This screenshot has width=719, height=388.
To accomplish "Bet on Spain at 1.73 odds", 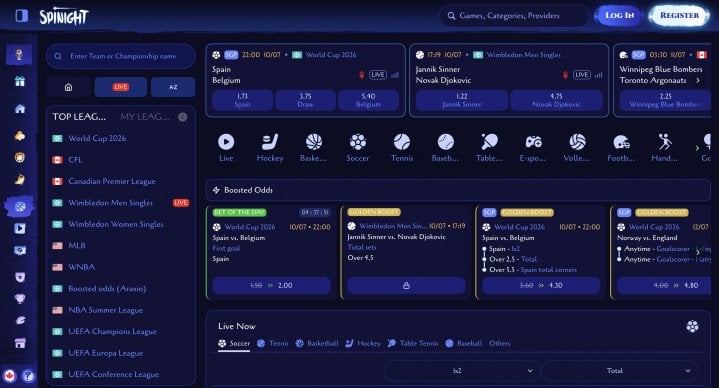I will pyautogui.click(x=242, y=100).
